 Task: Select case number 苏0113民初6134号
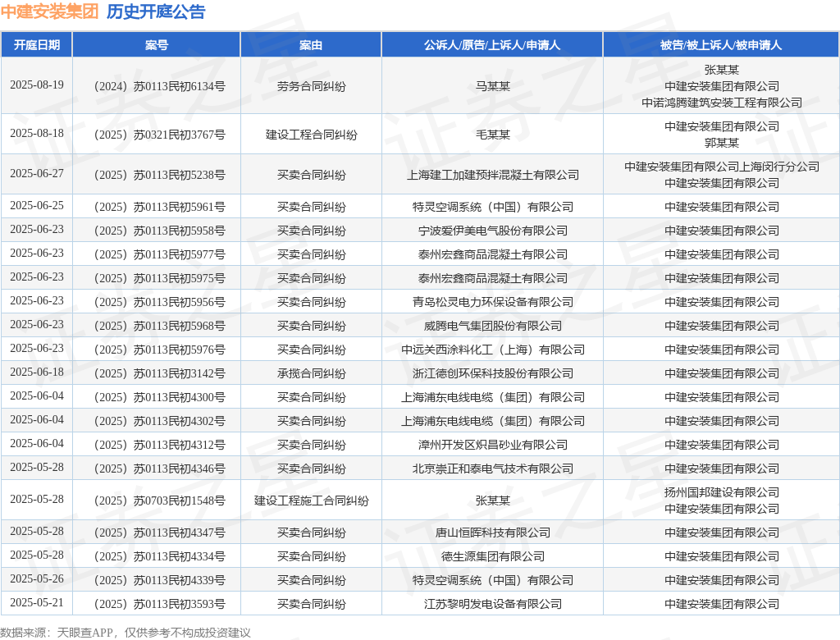[x=160, y=86]
